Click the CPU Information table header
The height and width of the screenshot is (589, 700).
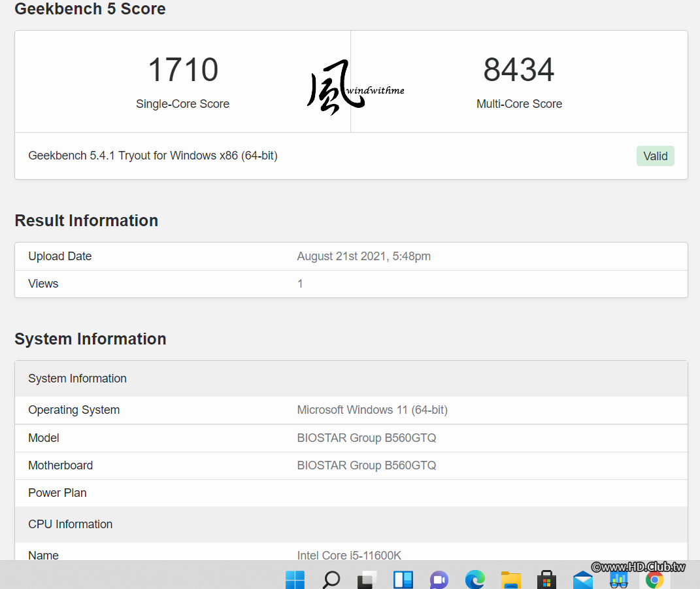tap(352, 524)
